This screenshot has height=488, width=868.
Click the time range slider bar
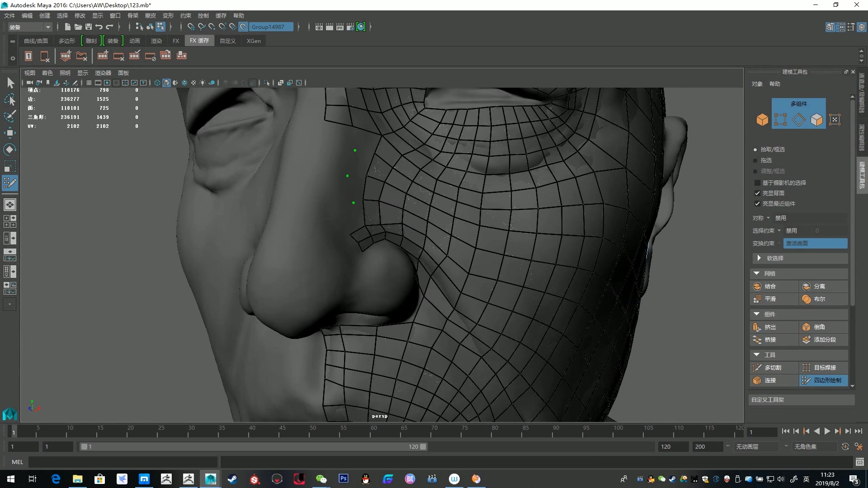[x=253, y=446]
